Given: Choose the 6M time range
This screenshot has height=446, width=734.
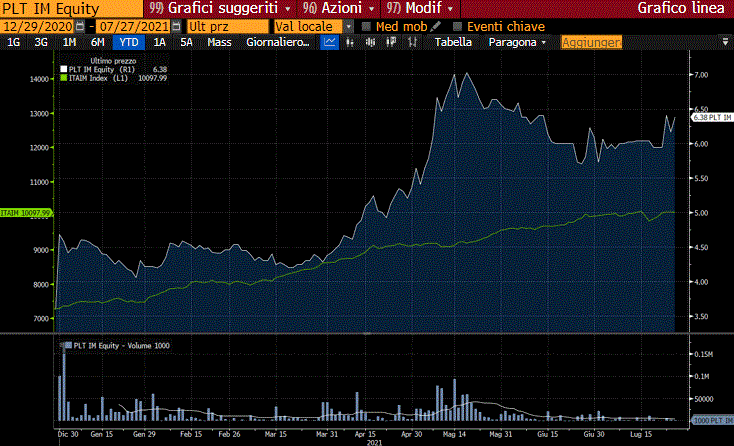Looking at the screenshot, I should 97,42.
